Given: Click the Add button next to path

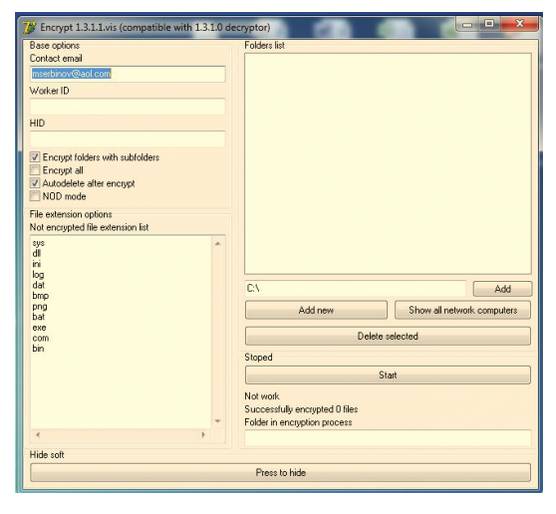Looking at the screenshot, I should click(x=502, y=289).
